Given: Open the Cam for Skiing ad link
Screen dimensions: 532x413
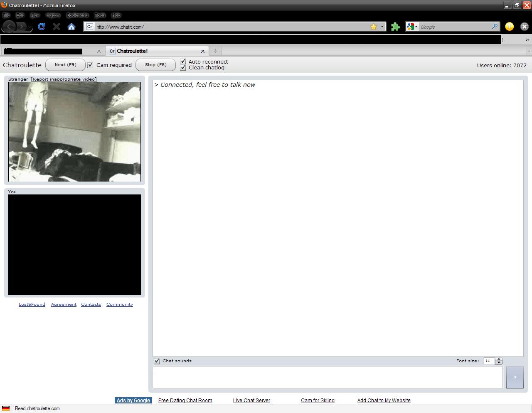Looking at the screenshot, I should coord(318,401).
